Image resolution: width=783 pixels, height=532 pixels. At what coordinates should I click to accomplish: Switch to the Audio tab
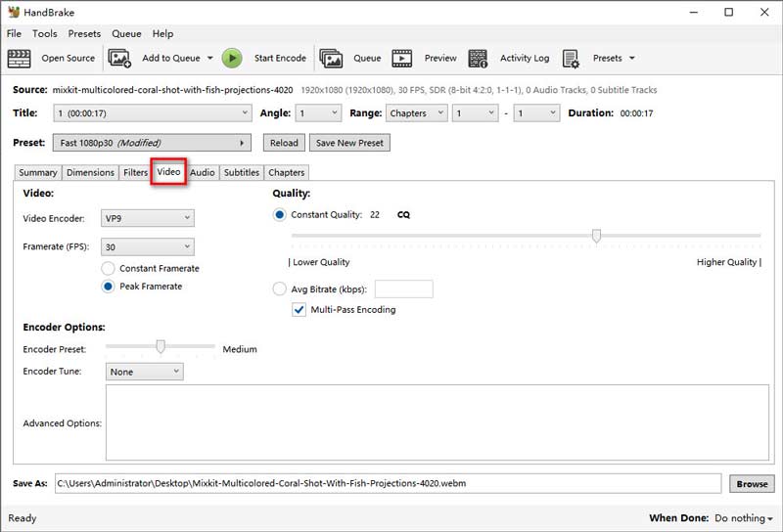click(x=203, y=173)
